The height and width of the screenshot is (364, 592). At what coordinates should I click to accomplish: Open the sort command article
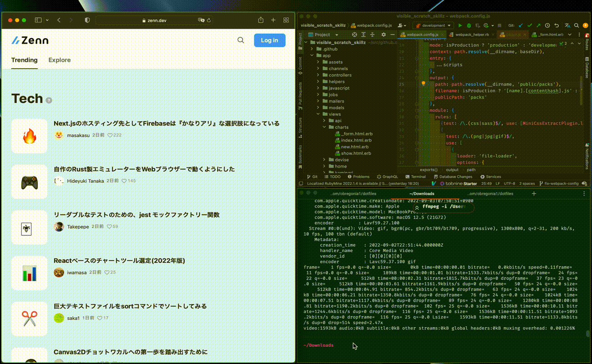click(x=130, y=306)
